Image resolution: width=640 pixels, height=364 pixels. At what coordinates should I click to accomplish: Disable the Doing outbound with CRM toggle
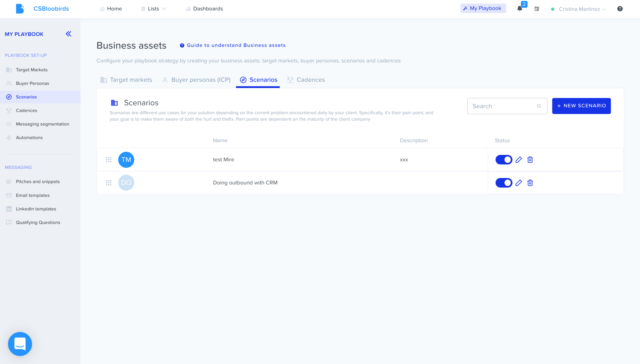(x=504, y=183)
